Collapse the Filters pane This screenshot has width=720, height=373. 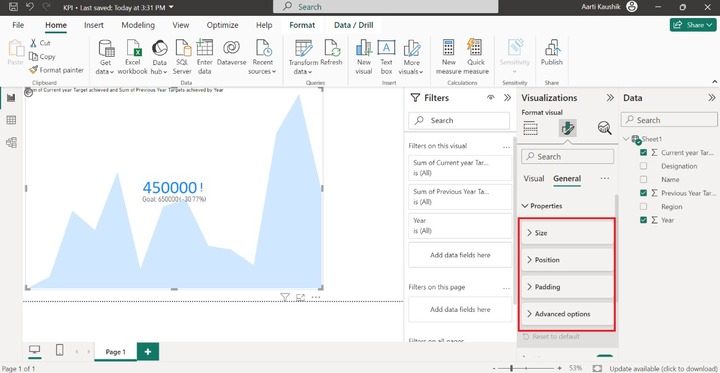pyautogui.click(x=507, y=98)
